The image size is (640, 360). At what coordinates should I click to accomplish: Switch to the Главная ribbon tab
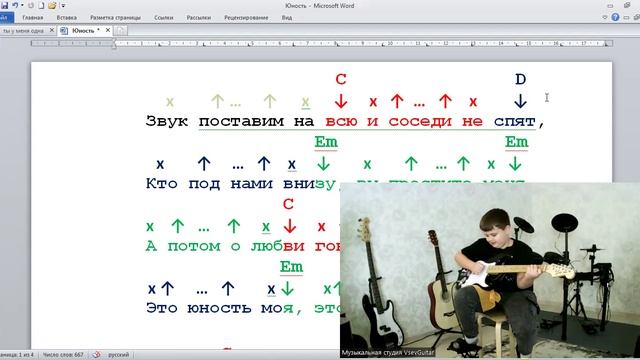pyautogui.click(x=33, y=18)
